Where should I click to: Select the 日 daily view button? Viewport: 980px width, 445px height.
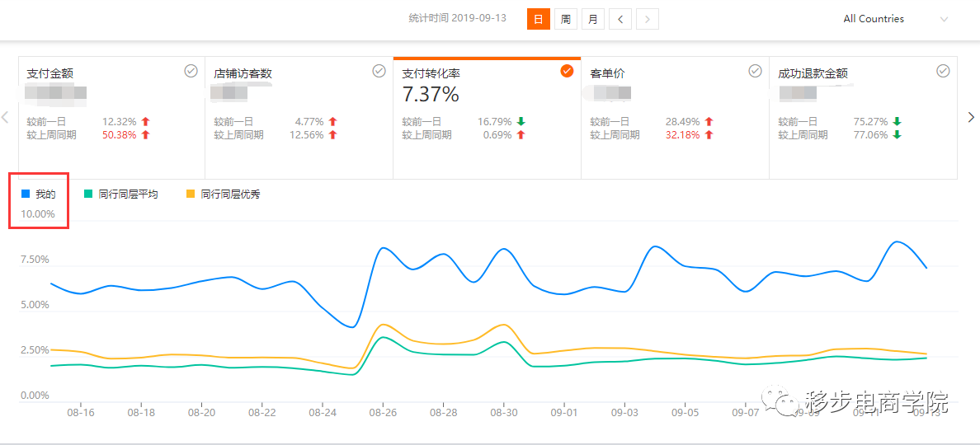pyautogui.click(x=538, y=19)
